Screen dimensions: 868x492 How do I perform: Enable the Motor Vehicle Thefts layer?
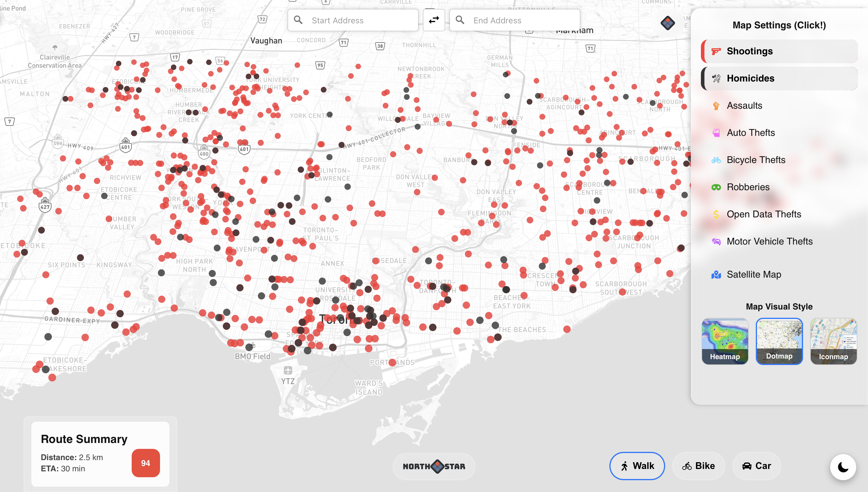[769, 241]
